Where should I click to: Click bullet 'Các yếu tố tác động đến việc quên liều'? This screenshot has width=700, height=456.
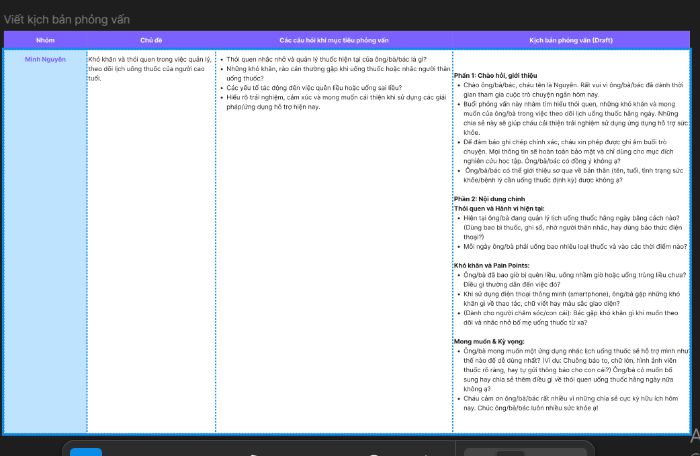pos(314,88)
